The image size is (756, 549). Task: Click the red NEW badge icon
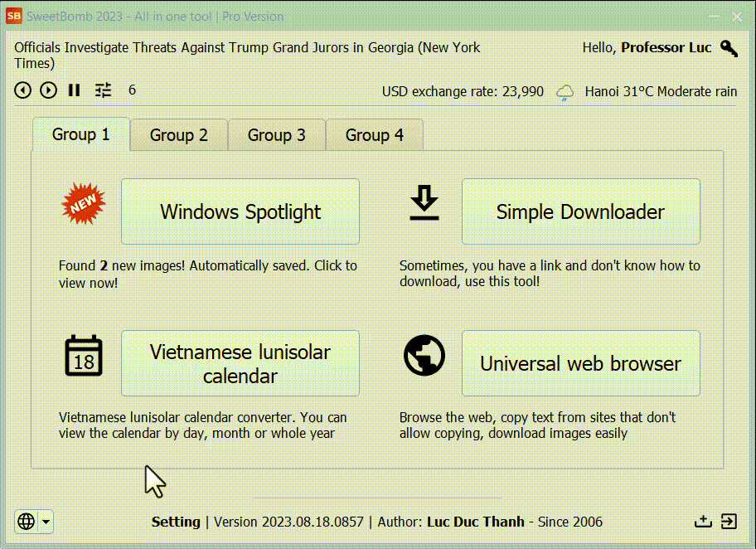[x=84, y=205]
